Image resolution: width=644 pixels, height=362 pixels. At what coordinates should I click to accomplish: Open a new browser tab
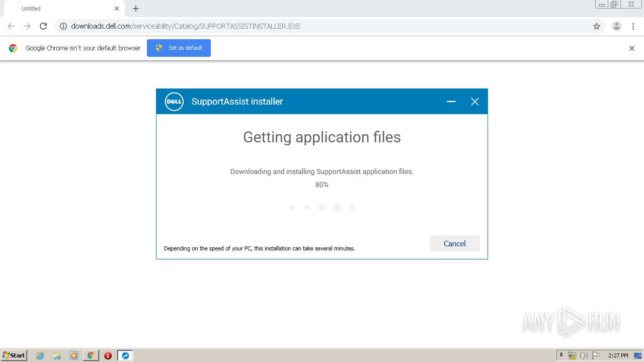click(136, 9)
